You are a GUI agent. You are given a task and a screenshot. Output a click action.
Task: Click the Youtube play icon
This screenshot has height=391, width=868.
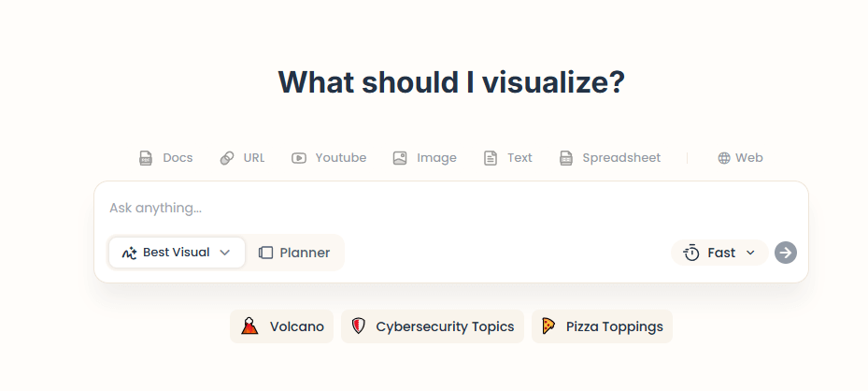pos(299,158)
